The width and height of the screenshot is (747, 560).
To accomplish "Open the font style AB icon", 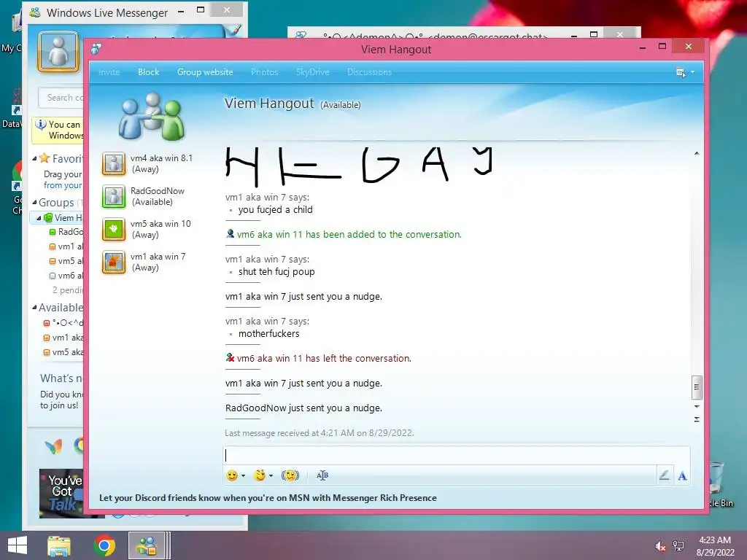I will (322, 475).
